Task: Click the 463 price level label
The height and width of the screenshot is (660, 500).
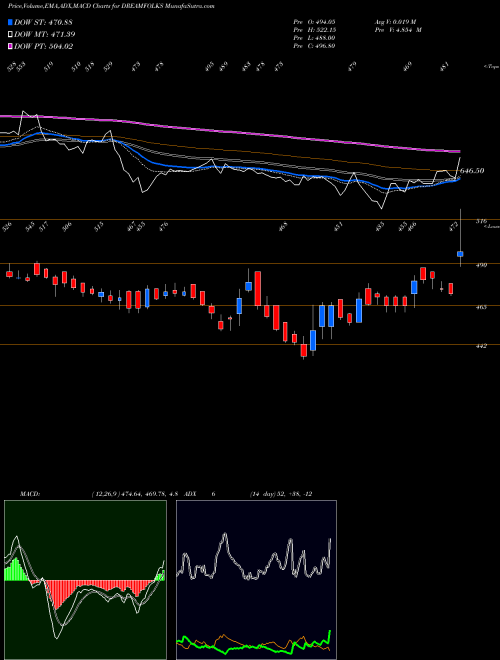Action: point(481,307)
